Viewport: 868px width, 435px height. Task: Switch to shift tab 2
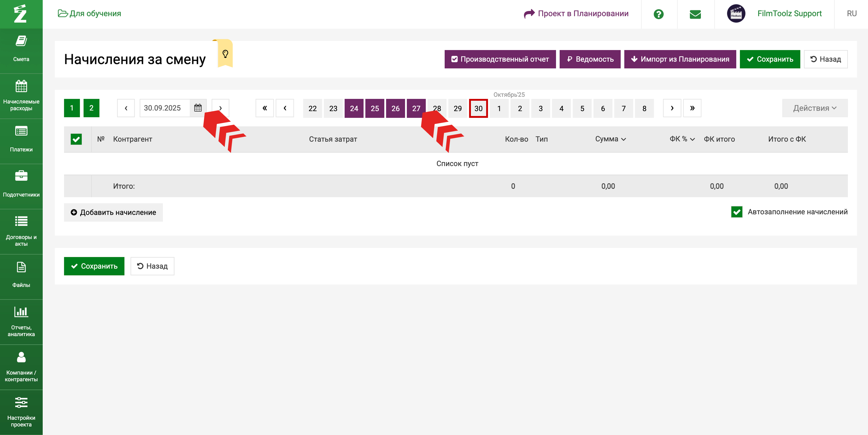click(91, 108)
